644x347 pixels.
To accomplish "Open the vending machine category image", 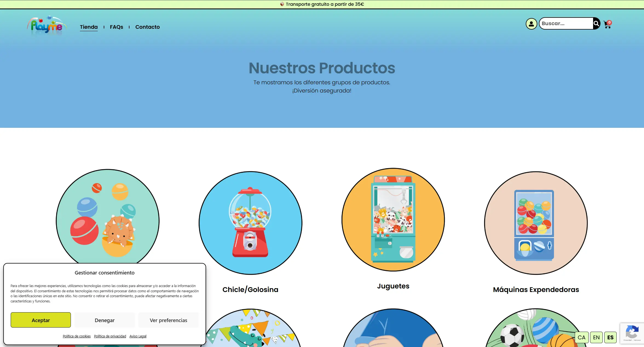I will tap(536, 223).
